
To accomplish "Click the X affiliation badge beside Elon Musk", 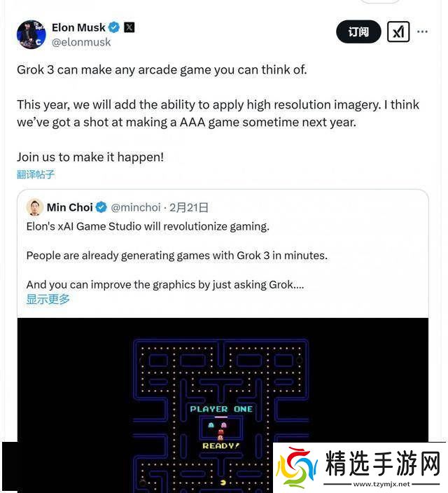I will pyautogui.click(x=129, y=28).
